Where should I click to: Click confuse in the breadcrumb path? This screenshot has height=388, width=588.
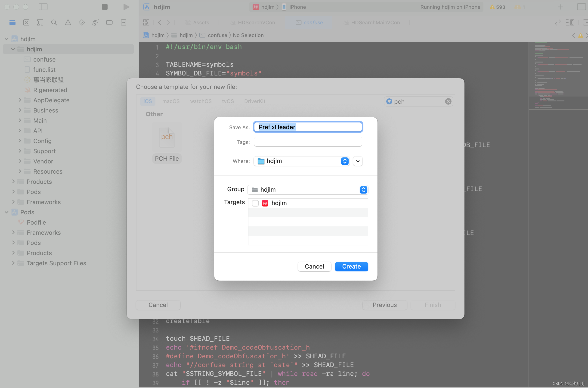point(217,35)
